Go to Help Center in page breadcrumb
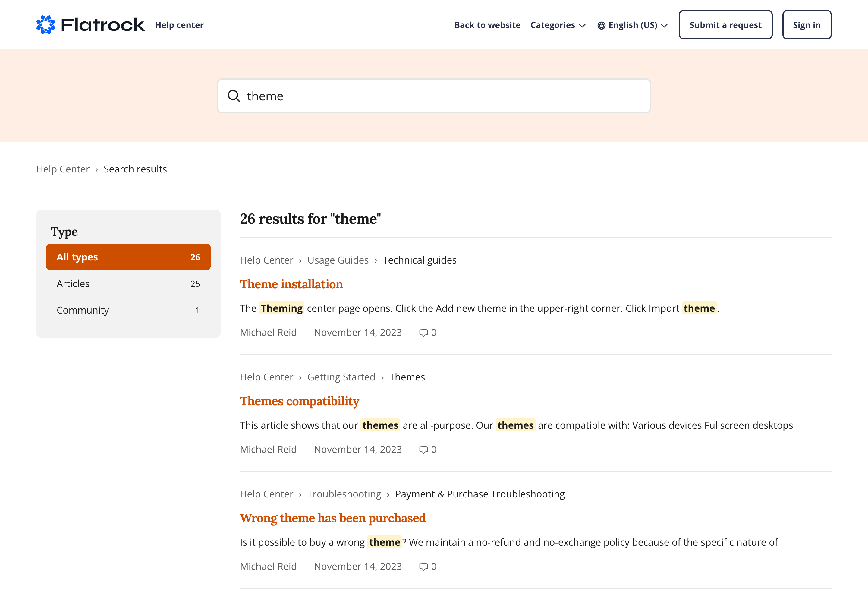The width and height of the screenshot is (868, 603). (x=63, y=169)
